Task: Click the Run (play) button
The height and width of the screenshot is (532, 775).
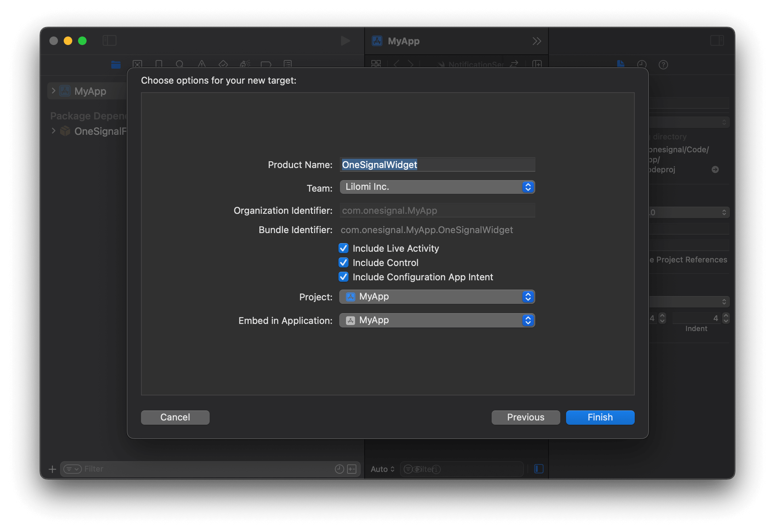Action: tap(345, 41)
